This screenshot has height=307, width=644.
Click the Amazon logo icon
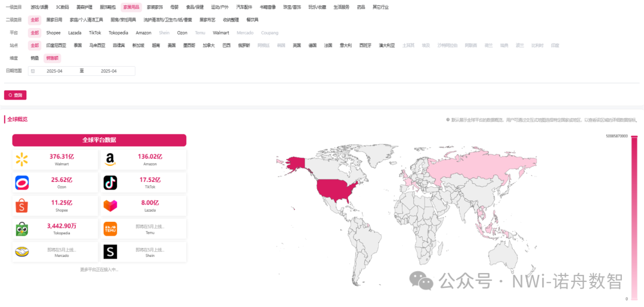[110, 159]
